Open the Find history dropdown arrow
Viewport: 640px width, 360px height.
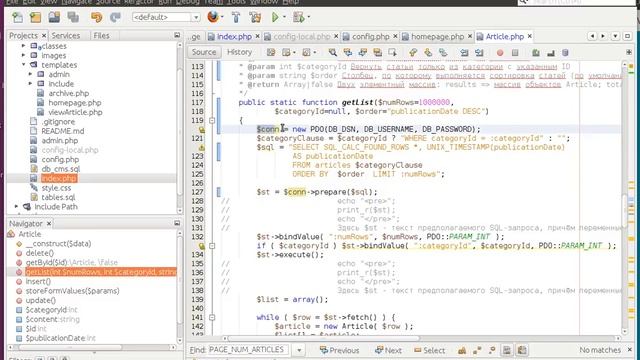[x=299, y=350]
